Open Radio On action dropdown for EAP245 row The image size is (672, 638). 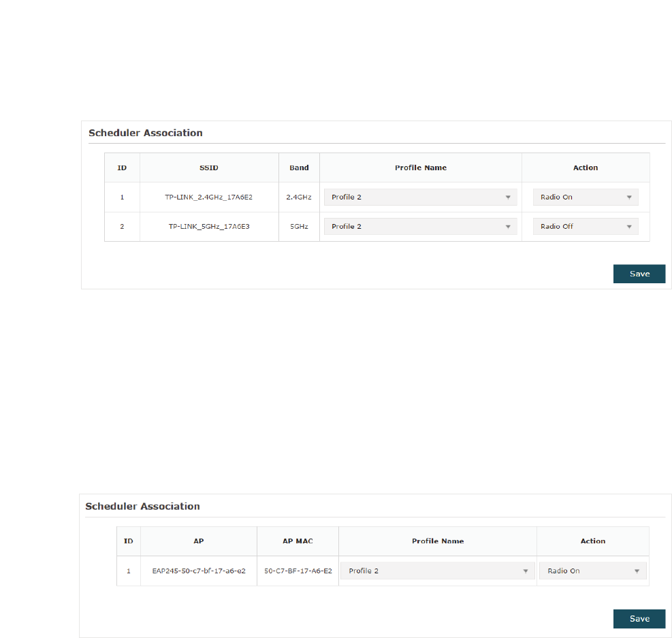pos(593,571)
